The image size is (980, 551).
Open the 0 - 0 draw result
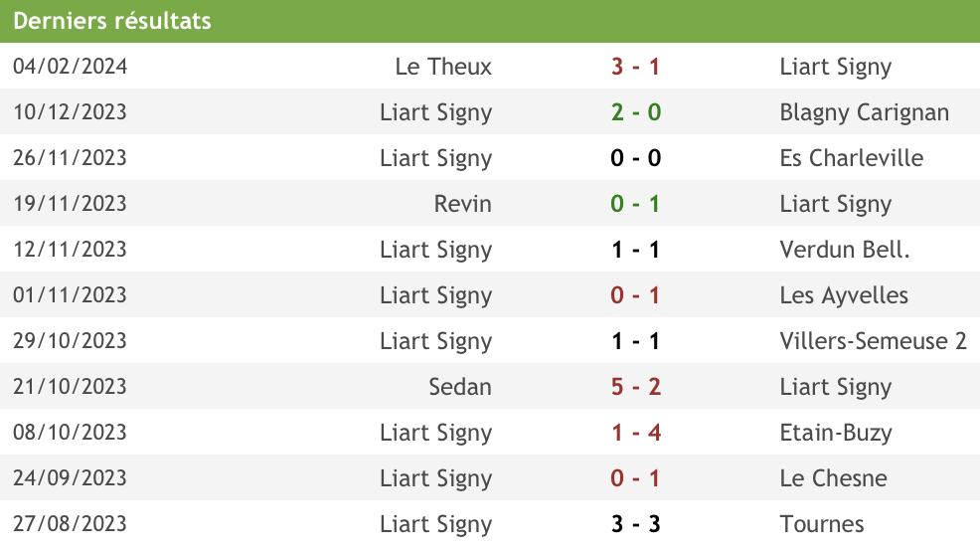[636, 157]
